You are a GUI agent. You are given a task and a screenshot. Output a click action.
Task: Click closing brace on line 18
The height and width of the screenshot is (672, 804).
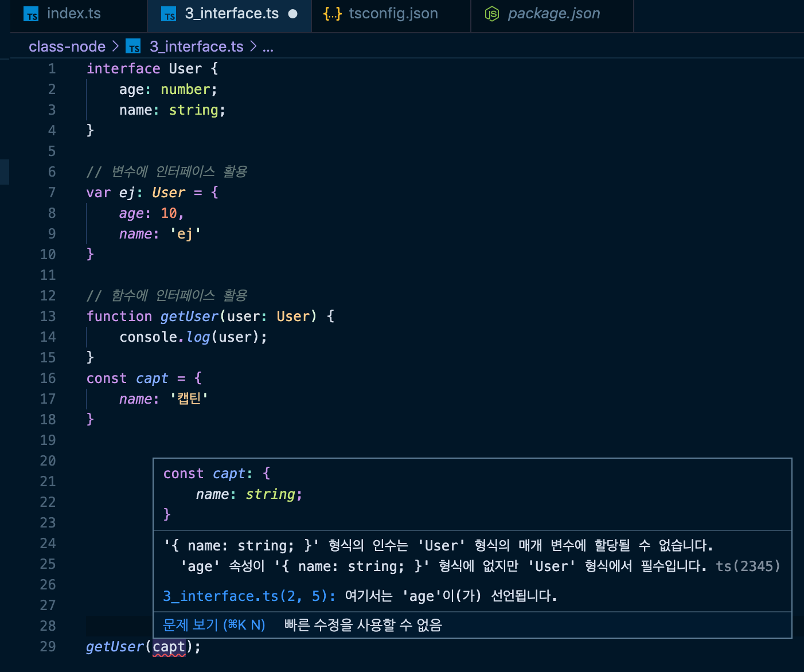pyautogui.click(x=90, y=419)
